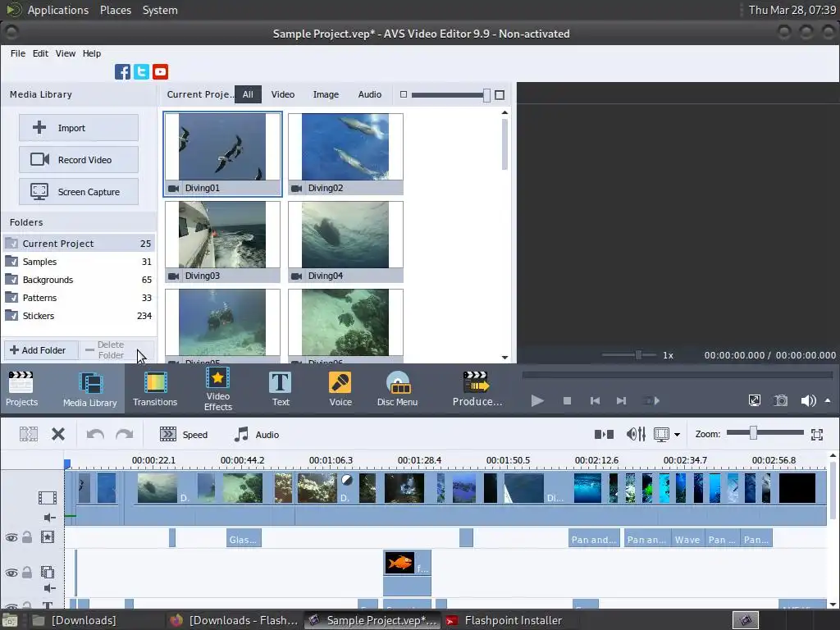Click the media list scroll up arrow

click(504, 112)
